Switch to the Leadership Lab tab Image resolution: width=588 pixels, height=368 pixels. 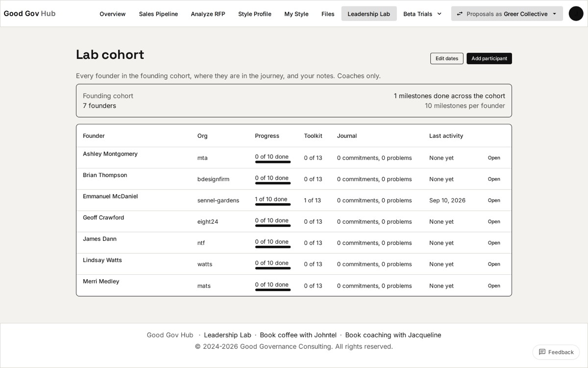pos(369,14)
